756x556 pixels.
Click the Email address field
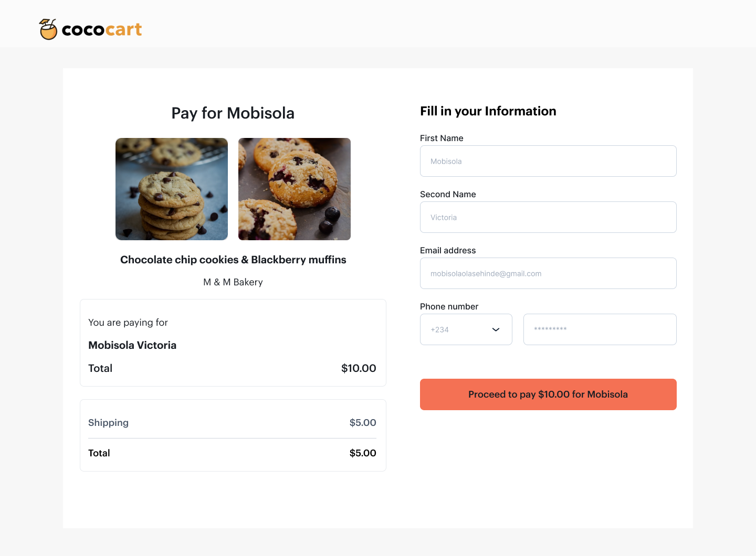548,273
